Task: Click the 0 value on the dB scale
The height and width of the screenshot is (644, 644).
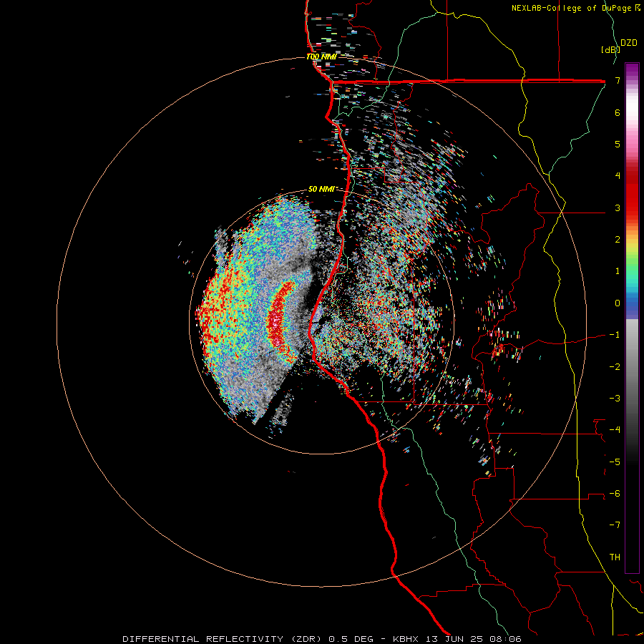Action: pos(618,303)
